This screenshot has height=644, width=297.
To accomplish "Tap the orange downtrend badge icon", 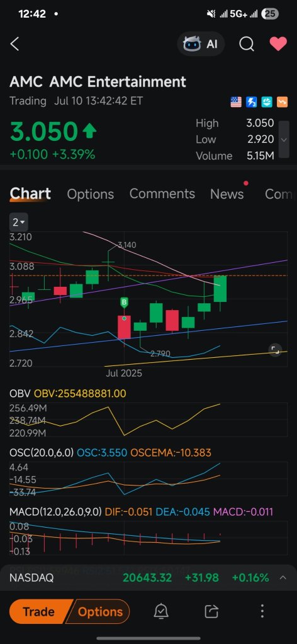I will 282,102.
